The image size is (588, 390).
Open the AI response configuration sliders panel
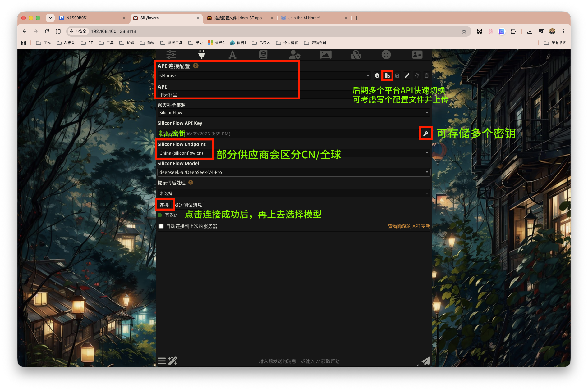click(x=171, y=55)
